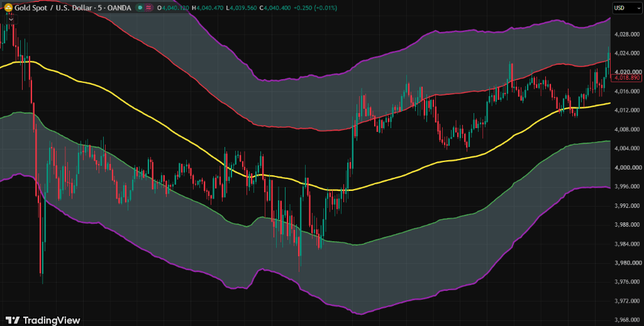
Task: Click the 4,028.000 price scale label
Action: coord(627,34)
